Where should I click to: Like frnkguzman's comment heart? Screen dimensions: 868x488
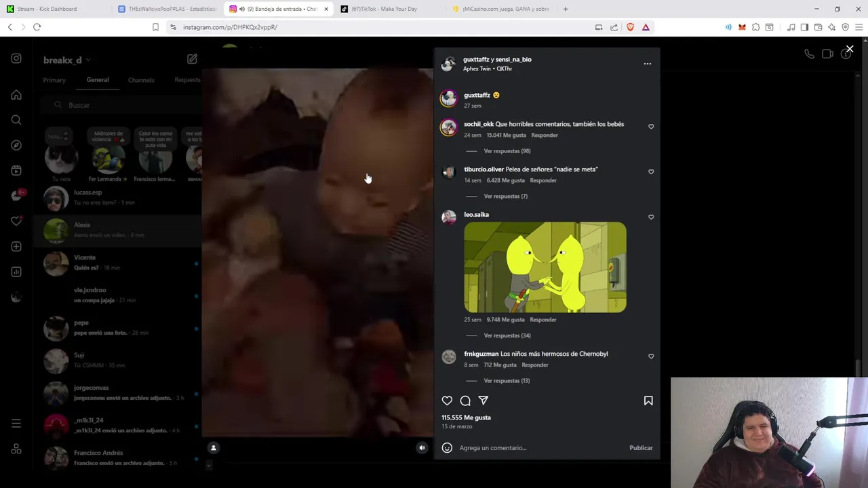click(x=651, y=357)
